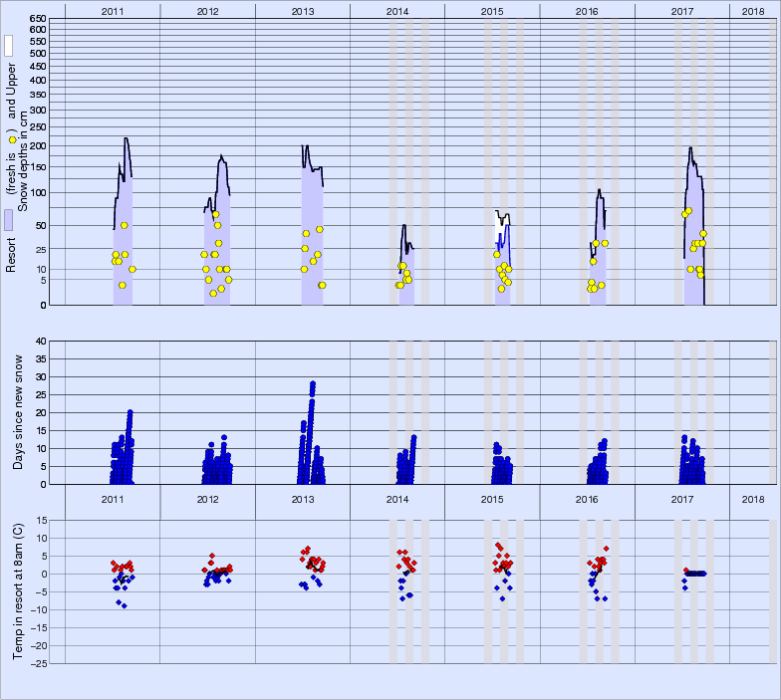Click the lowest blue temperature diamond in 2011
The image size is (781, 700).
[125, 605]
